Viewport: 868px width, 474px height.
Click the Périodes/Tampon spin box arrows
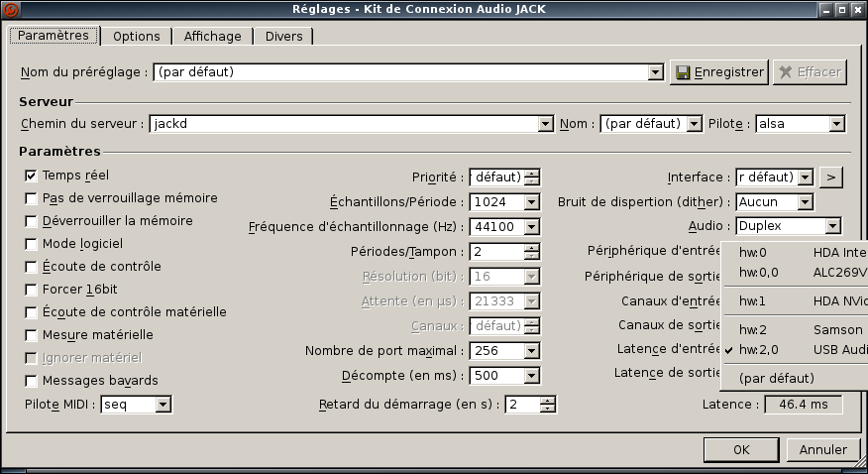tap(531, 252)
